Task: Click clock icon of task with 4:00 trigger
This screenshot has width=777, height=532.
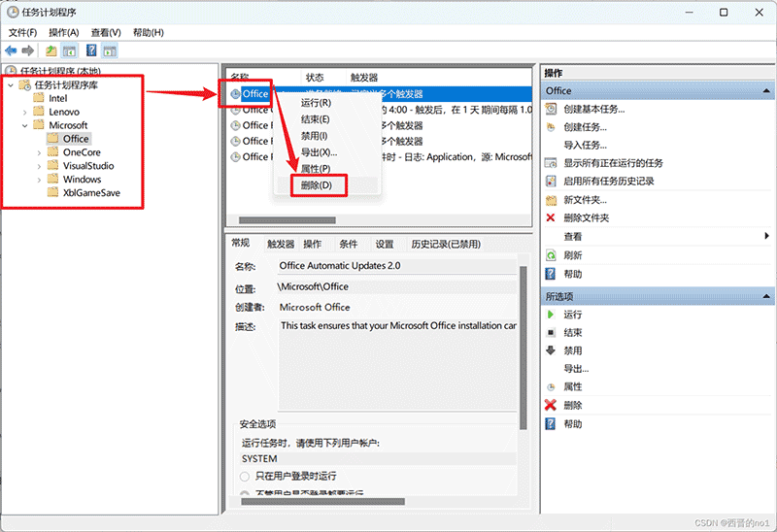Action: [x=236, y=110]
